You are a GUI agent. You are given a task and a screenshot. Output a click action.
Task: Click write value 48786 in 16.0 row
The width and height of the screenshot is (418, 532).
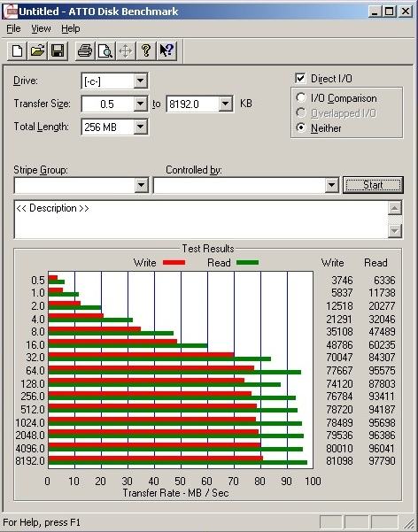pyautogui.click(x=339, y=345)
